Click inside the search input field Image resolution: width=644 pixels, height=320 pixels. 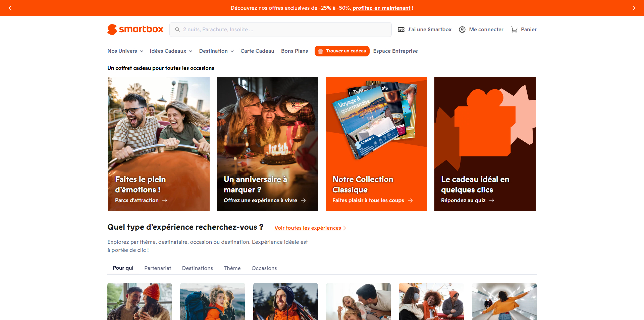[x=280, y=30]
